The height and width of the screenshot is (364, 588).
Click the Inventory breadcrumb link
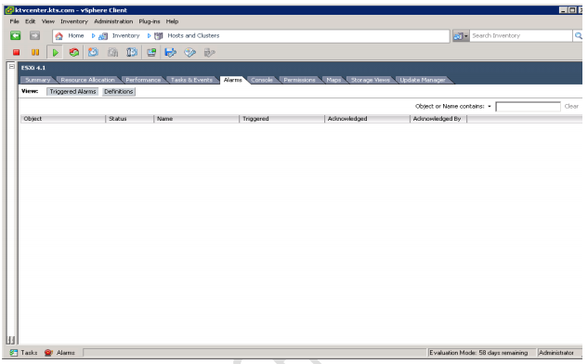tap(125, 35)
